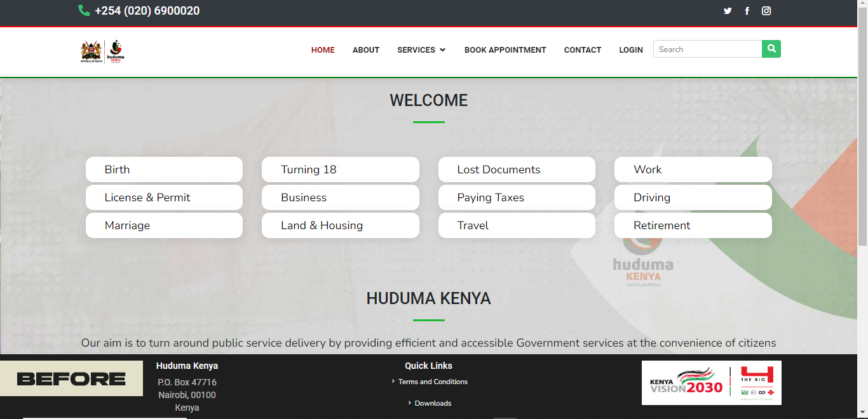This screenshot has width=868, height=419.
Task: Click the phone number +254 (020) 6900020
Action: [x=147, y=11]
